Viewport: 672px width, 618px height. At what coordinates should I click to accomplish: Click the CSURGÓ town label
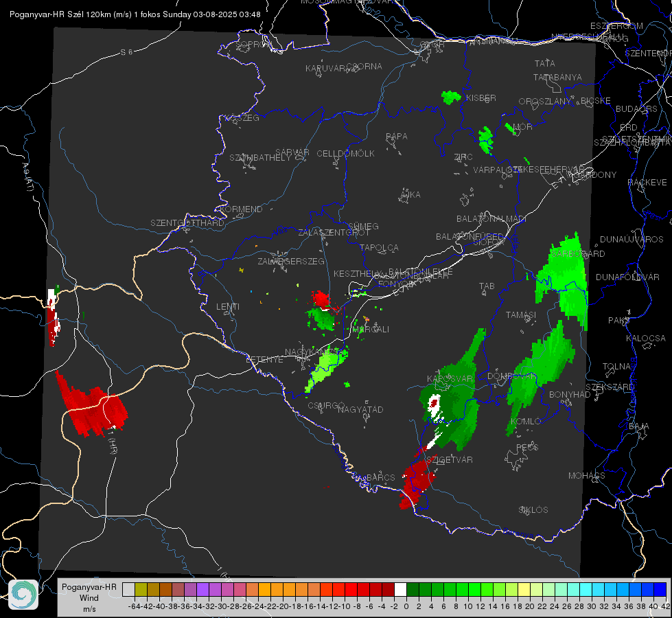coord(326,405)
